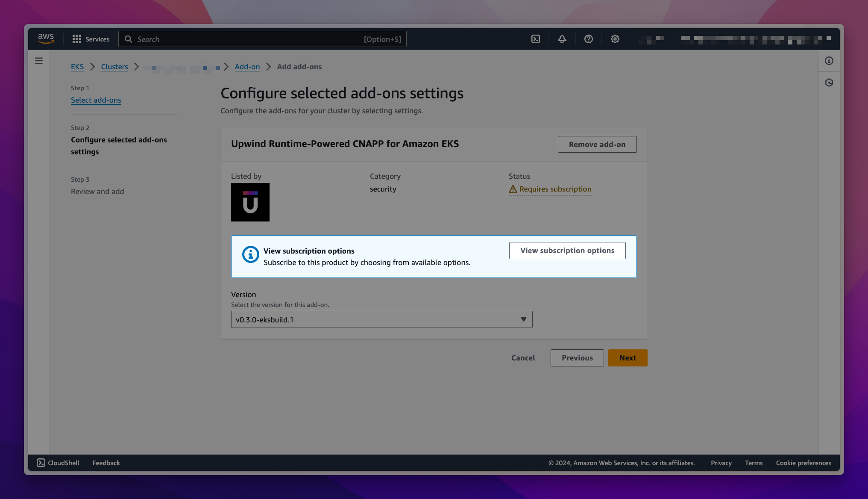This screenshot has height=499, width=868.
Task: Open the Feedback footer link
Action: tap(106, 463)
